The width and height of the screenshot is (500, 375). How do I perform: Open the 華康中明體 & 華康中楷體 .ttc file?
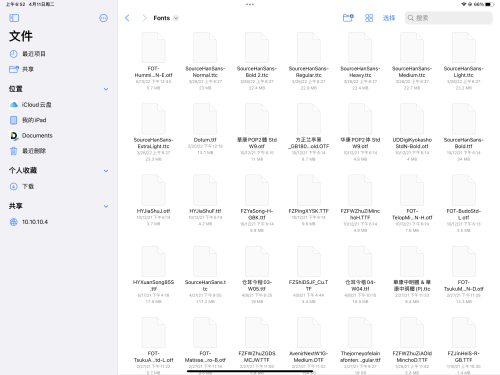tap(412, 275)
